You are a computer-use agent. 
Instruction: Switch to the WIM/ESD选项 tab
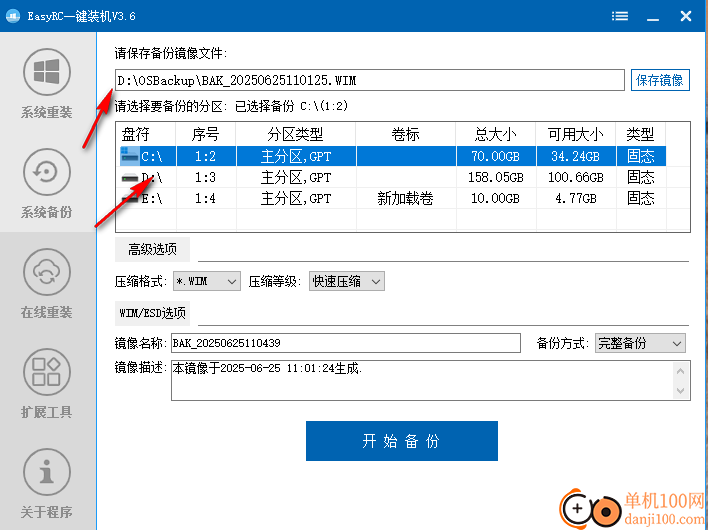pos(152,313)
